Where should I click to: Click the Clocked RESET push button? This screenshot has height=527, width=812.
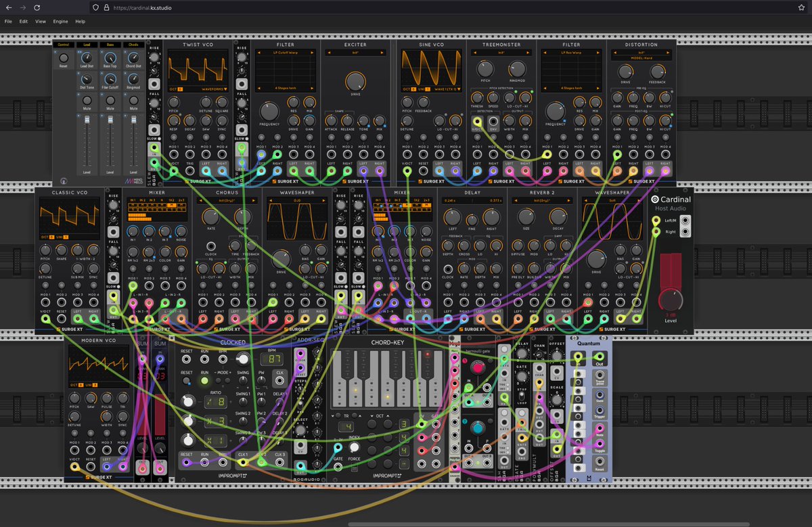click(187, 381)
